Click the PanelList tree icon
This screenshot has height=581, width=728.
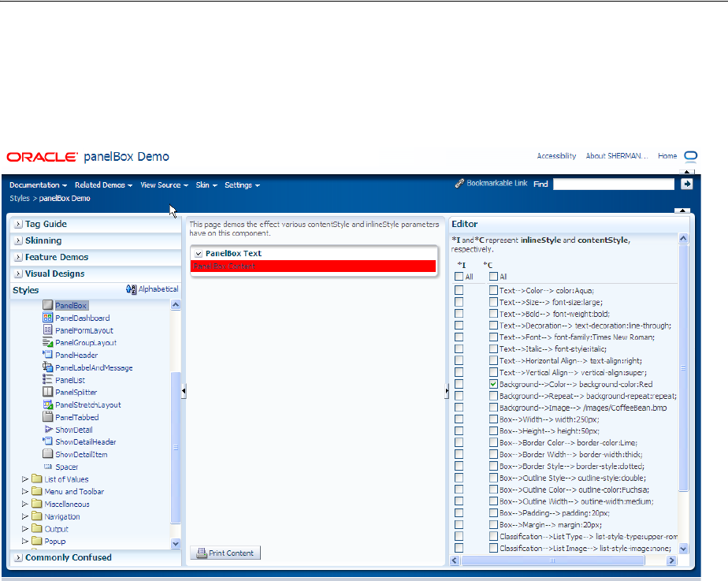point(47,379)
